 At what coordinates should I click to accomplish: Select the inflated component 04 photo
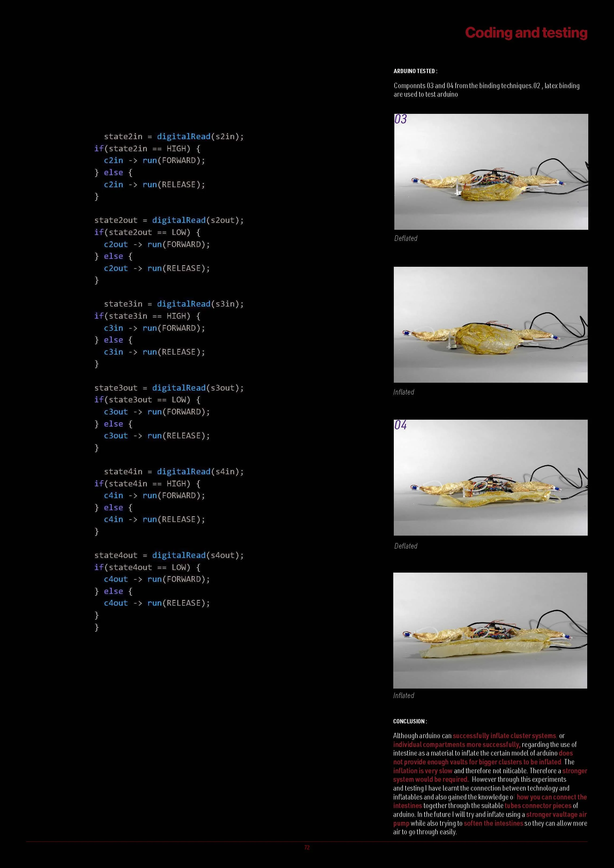490,630
